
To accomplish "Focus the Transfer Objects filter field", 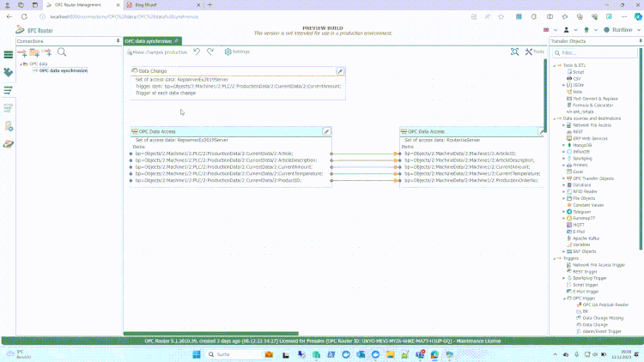I will point(595,53).
